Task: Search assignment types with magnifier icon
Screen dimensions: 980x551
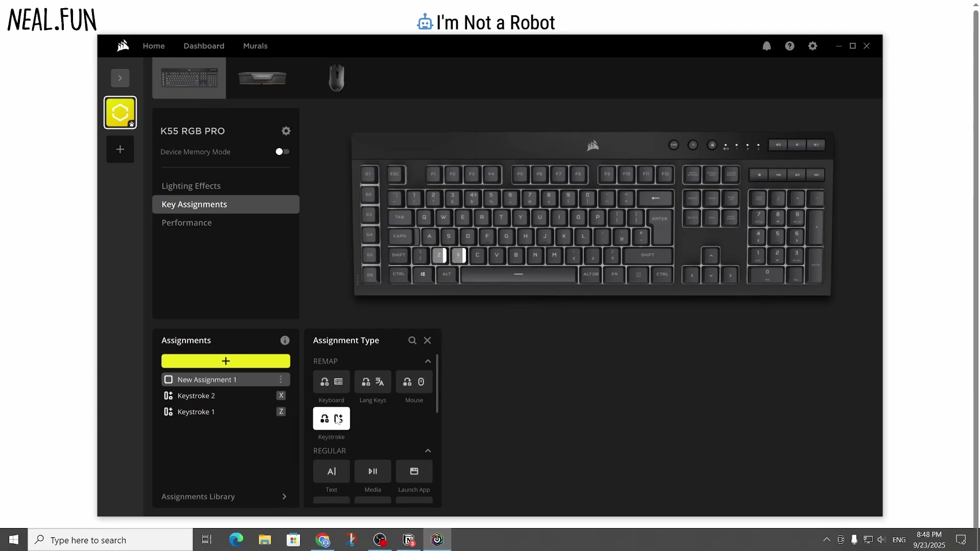Action: (412, 340)
